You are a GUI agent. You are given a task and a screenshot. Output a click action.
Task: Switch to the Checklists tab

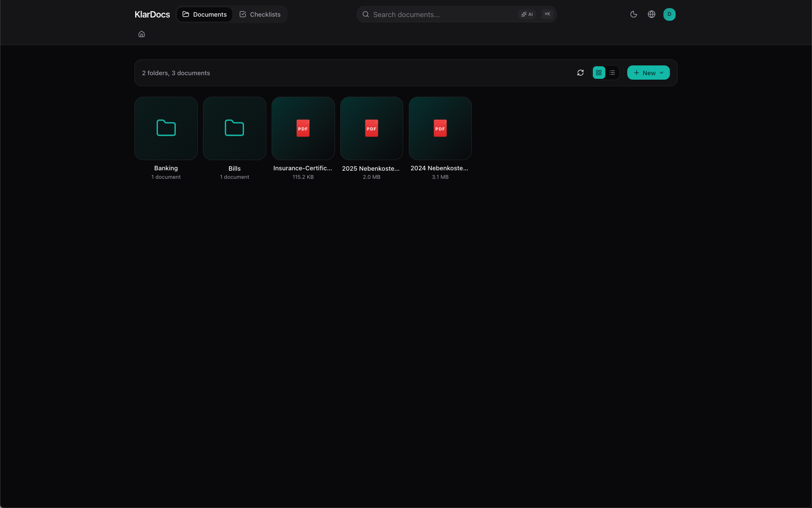pos(260,14)
